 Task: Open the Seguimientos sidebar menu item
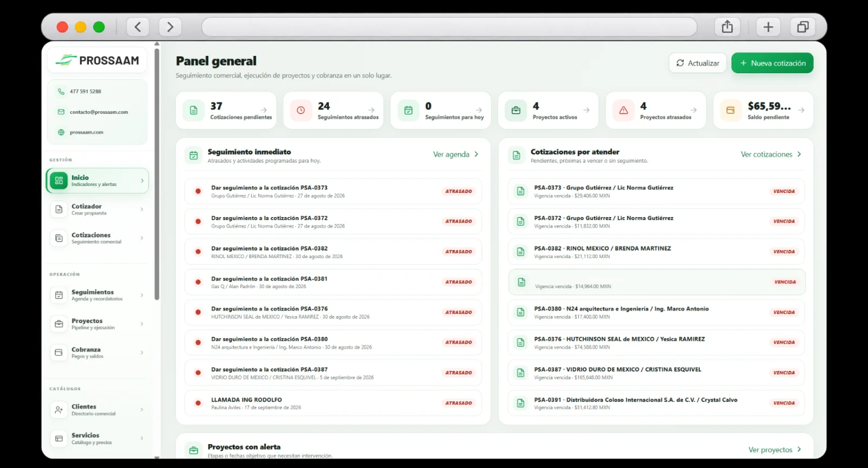point(98,295)
